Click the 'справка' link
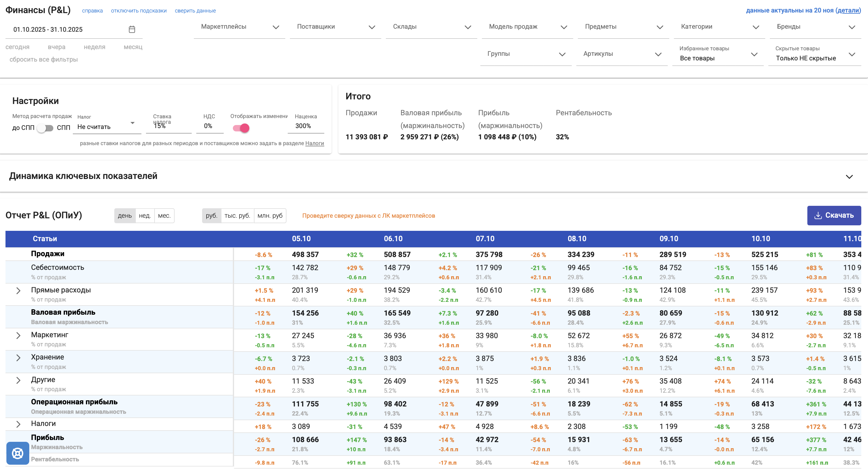868x472 pixels. (92, 10)
